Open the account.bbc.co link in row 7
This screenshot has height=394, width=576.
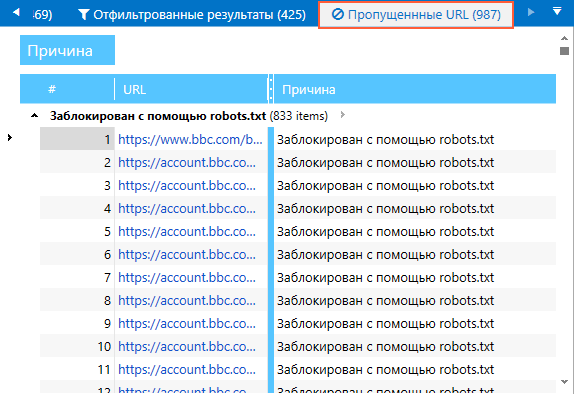pyautogui.click(x=187, y=278)
